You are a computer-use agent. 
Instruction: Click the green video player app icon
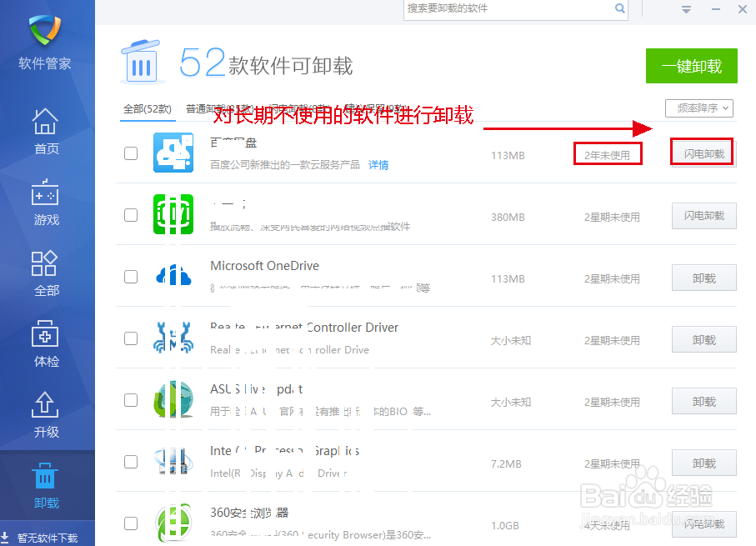[x=173, y=214]
